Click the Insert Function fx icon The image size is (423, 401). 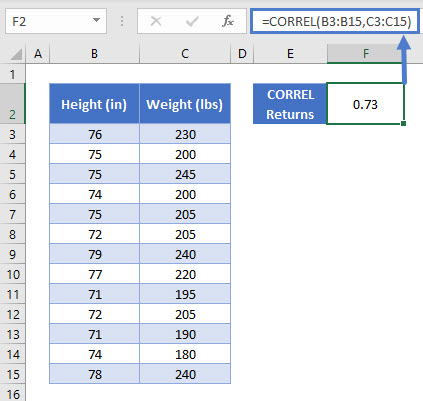coord(228,21)
